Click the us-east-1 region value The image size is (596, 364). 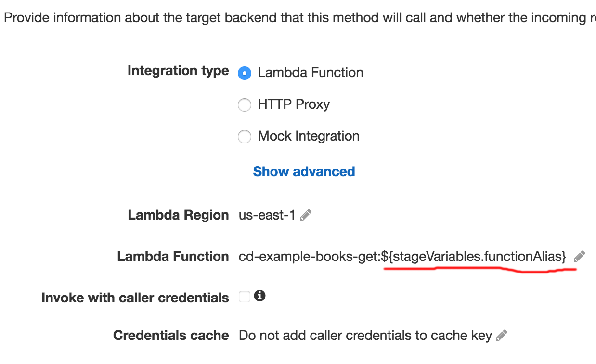(267, 215)
